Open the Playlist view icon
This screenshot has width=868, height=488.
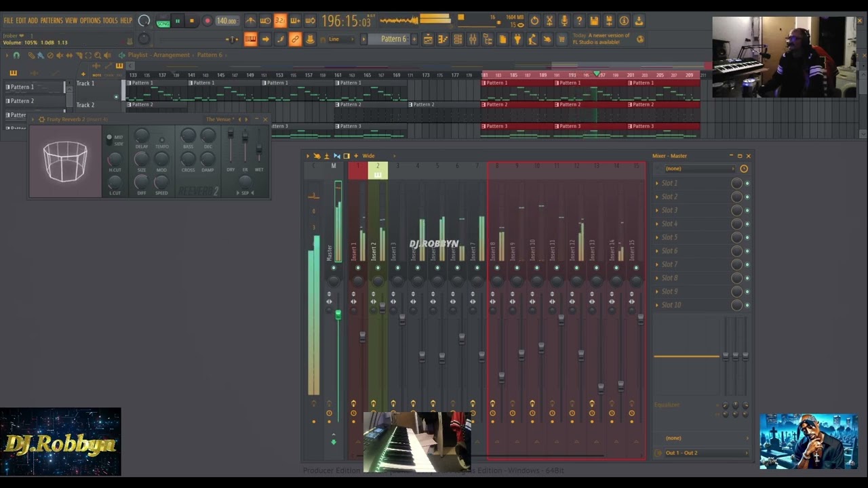tap(428, 39)
